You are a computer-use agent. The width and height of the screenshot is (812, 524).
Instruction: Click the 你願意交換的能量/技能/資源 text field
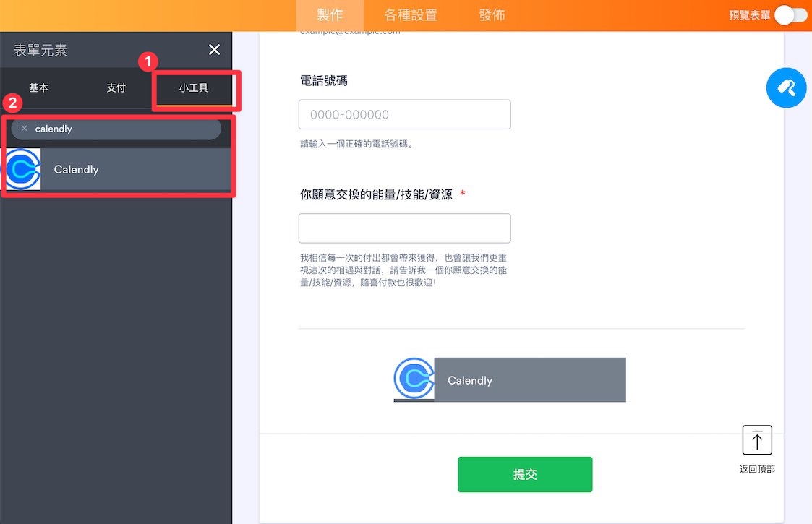pos(404,228)
